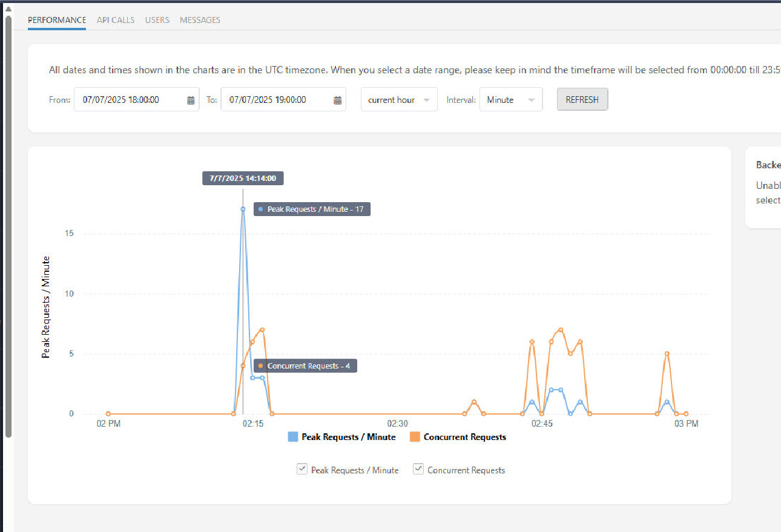Uncheck the Concurrent Requests checkbox
The width and height of the screenshot is (781, 532).
click(x=418, y=469)
